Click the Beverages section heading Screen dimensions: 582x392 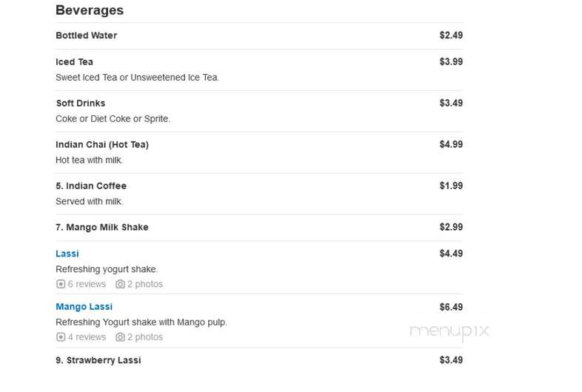90,10
